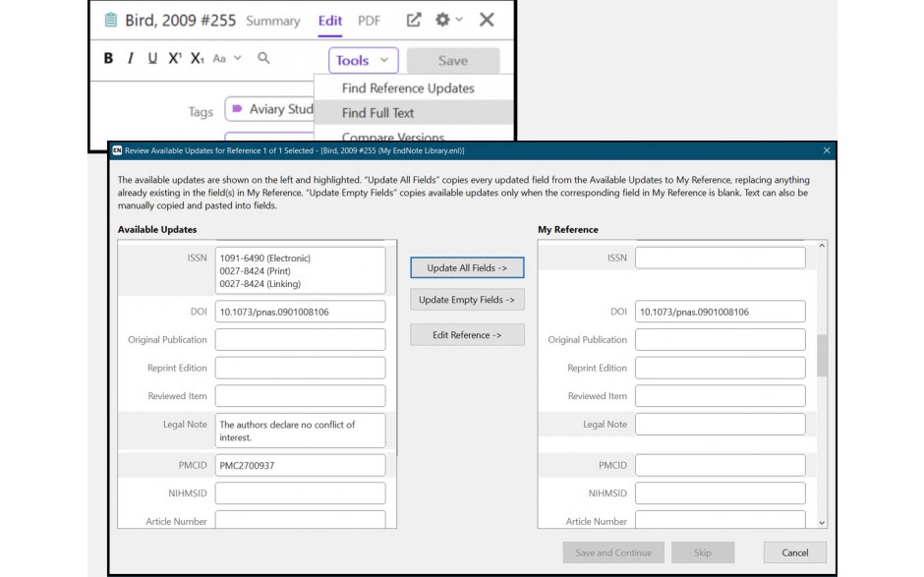Open the change case Aa tool
The width and height of the screenshot is (924, 577).
point(218,59)
